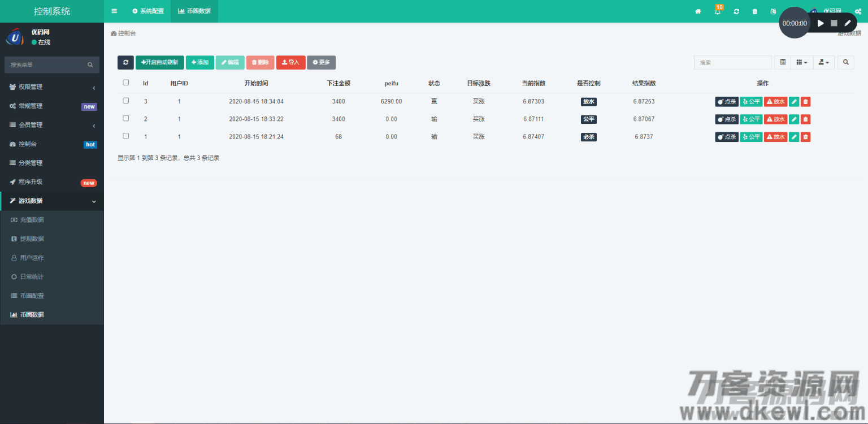Open the columns grid dropdown
The image size is (868, 424).
pos(801,62)
